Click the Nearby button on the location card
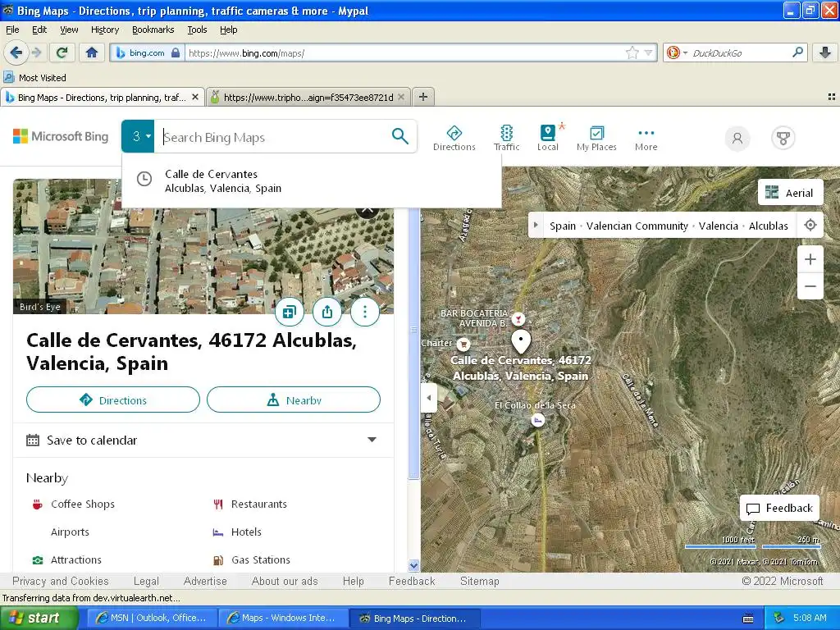This screenshot has width=840, height=630. [294, 399]
